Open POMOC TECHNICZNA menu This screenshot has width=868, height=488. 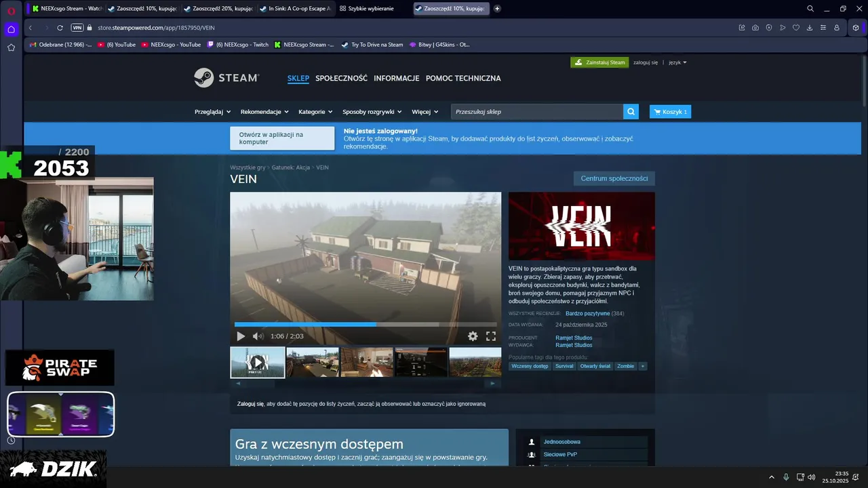point(463,78)
